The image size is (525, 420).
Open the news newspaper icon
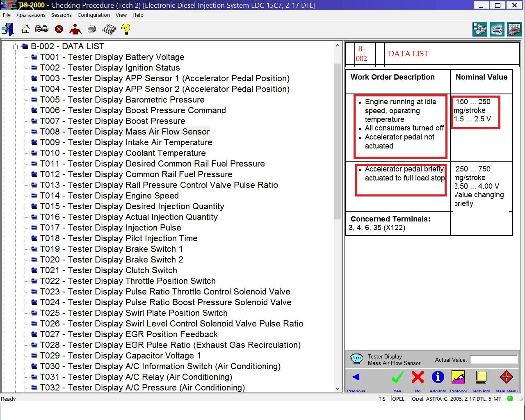109,29
